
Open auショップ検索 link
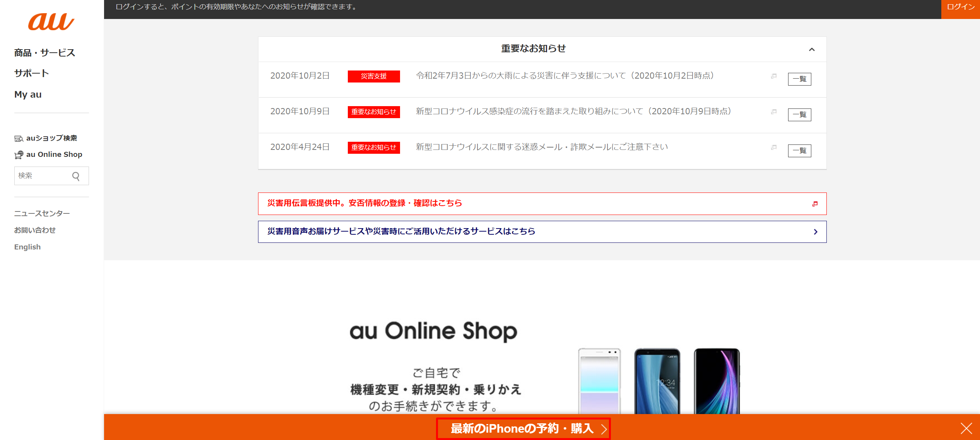click(x=51, y=138)
